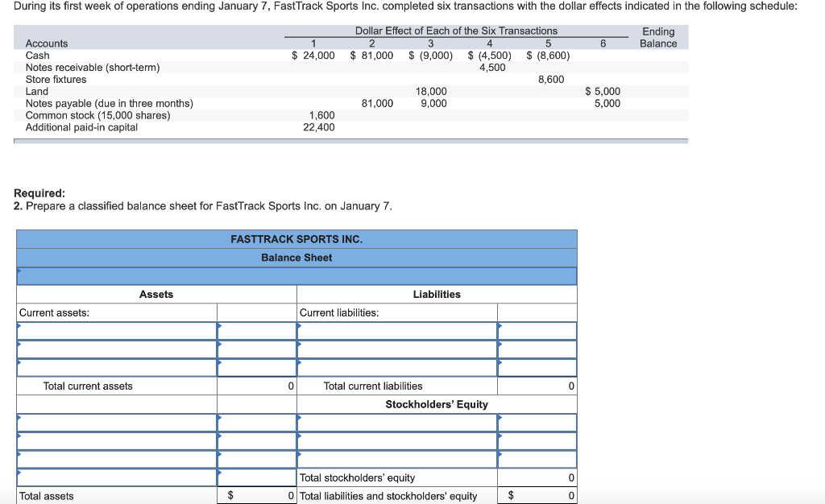Open first account dropdown under Current liabilities

tap(397, 331)
